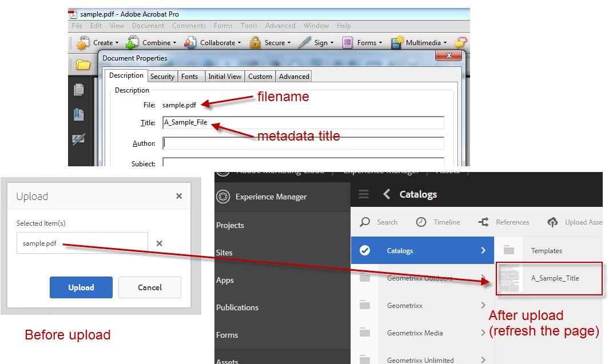Switch to the Initial View tab
Image resolution: width=609 pixels, height=364 pixels.
(x=225, y=77)
